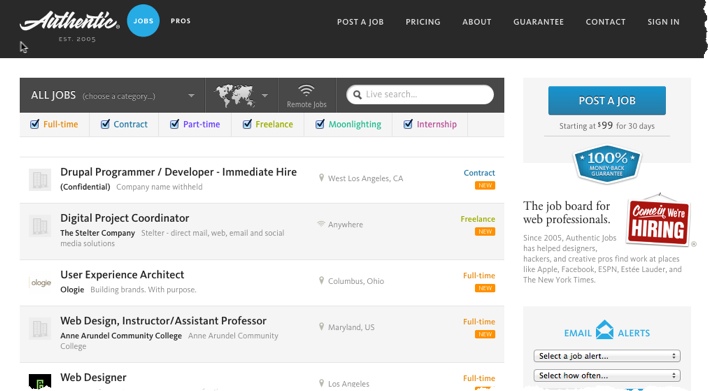Click the Come in We're Hiring sign
The width and height of the screenshot is (708, 391).
pos(658,221)
